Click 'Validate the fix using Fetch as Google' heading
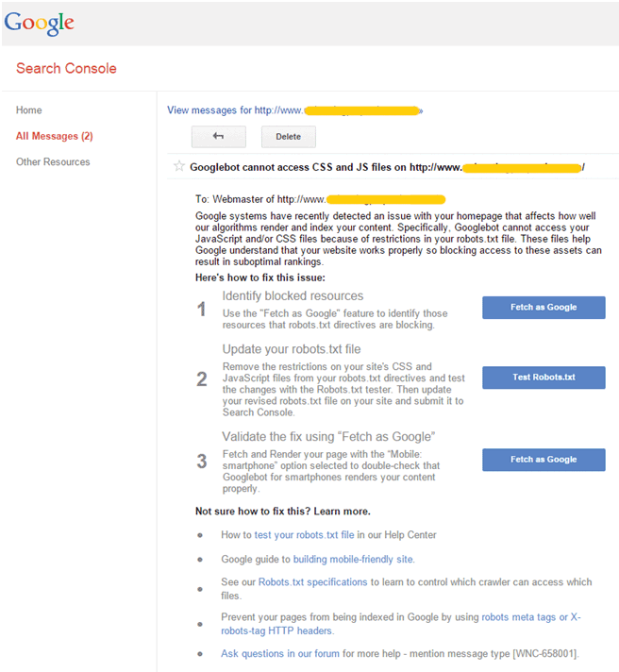Screen dimensions: 619x672 [328, 436]
